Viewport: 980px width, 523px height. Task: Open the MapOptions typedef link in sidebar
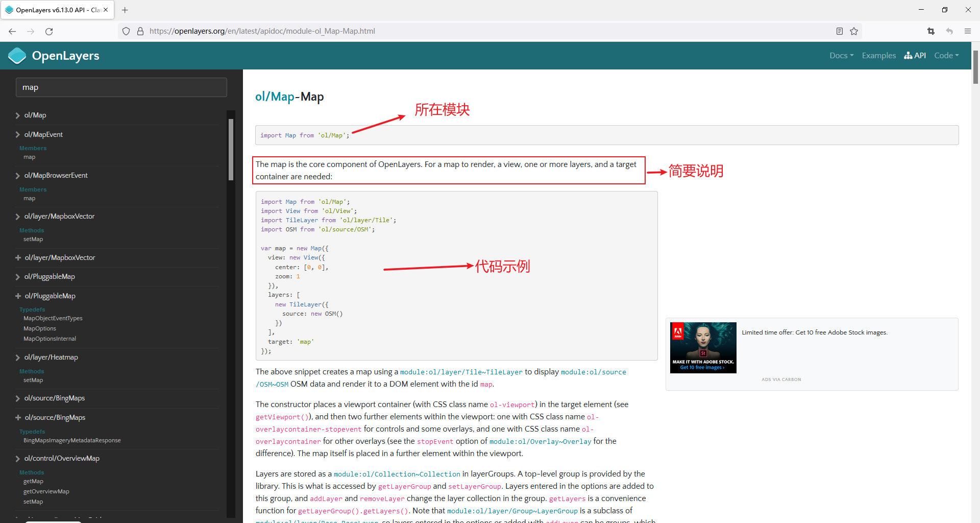[40, 328]
